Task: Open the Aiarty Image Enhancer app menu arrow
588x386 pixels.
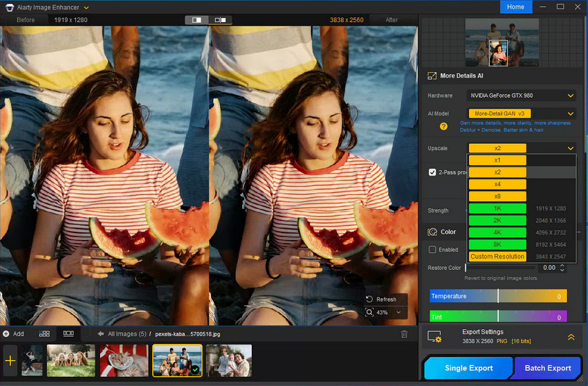Action: pyautogui.click(x=86, y=8)
